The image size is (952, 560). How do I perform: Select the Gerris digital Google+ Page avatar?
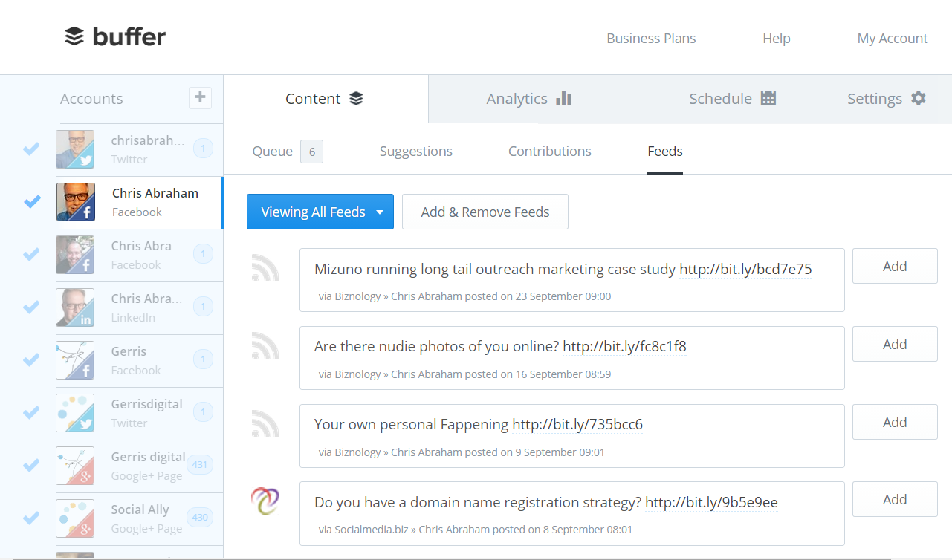click(75, 466)
